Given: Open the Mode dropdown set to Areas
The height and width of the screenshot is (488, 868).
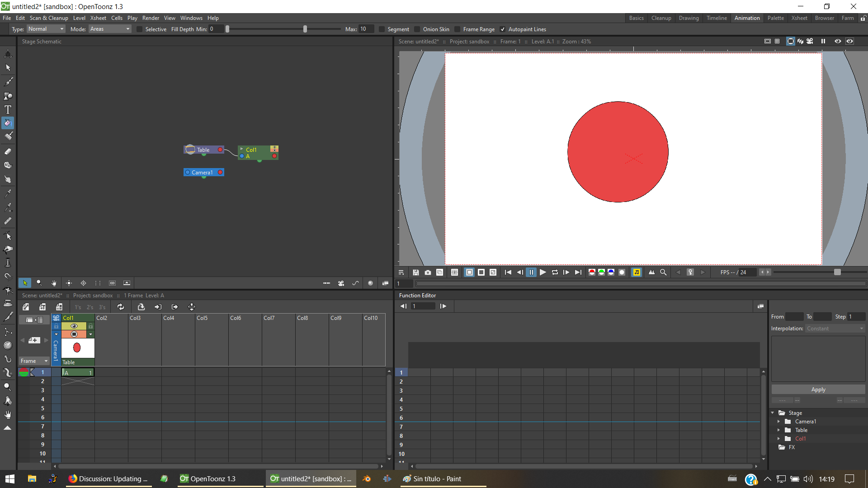Looking at the screenshot, I should pos(109,29).
